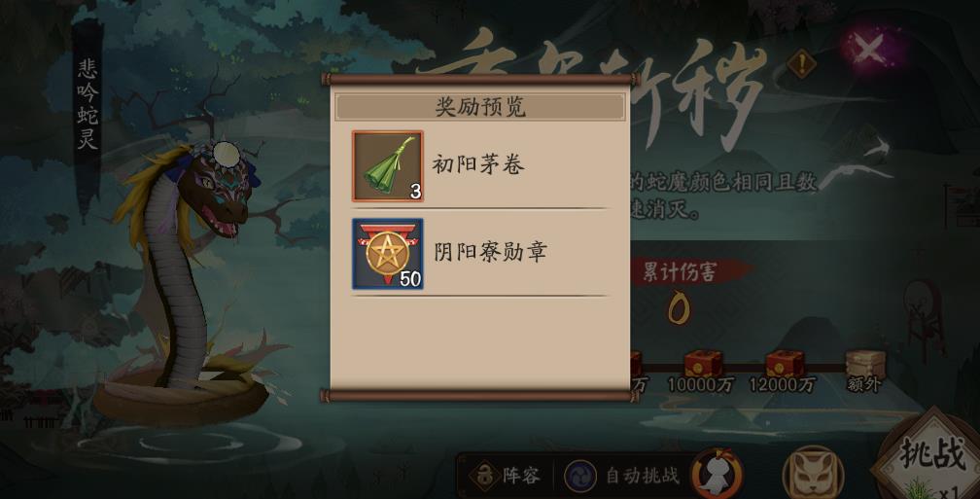Screen dimensions: 980x499
Task: Close the reward screen with the X
Action: (869, 47)
